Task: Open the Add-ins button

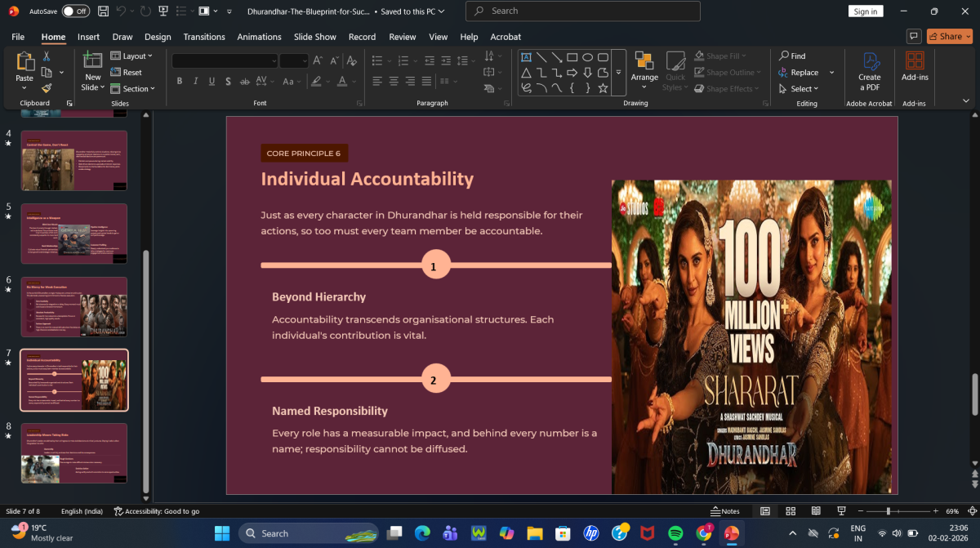Action: pos(915,67)
